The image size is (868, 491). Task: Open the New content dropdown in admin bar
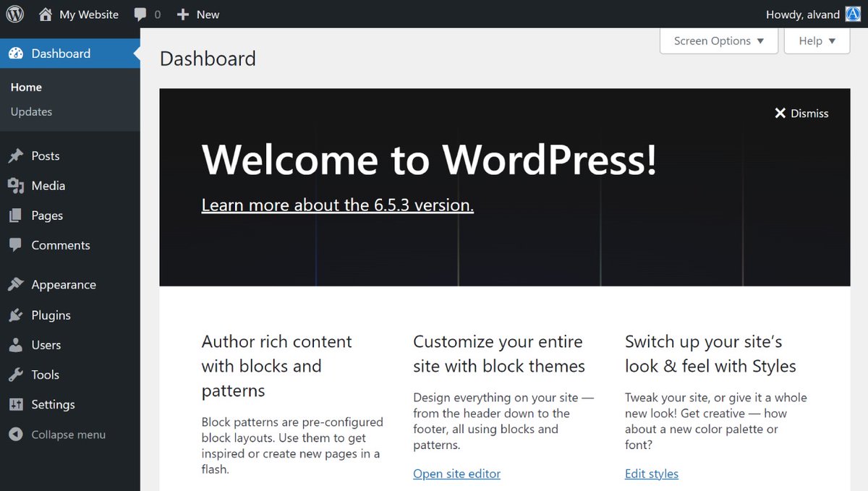click(197, 14)
